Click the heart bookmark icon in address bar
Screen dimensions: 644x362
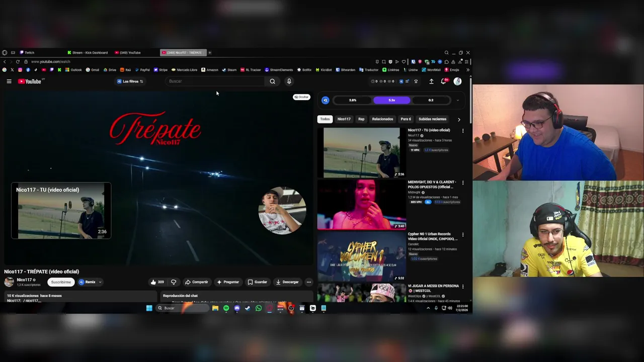click(x=403, y=62)
